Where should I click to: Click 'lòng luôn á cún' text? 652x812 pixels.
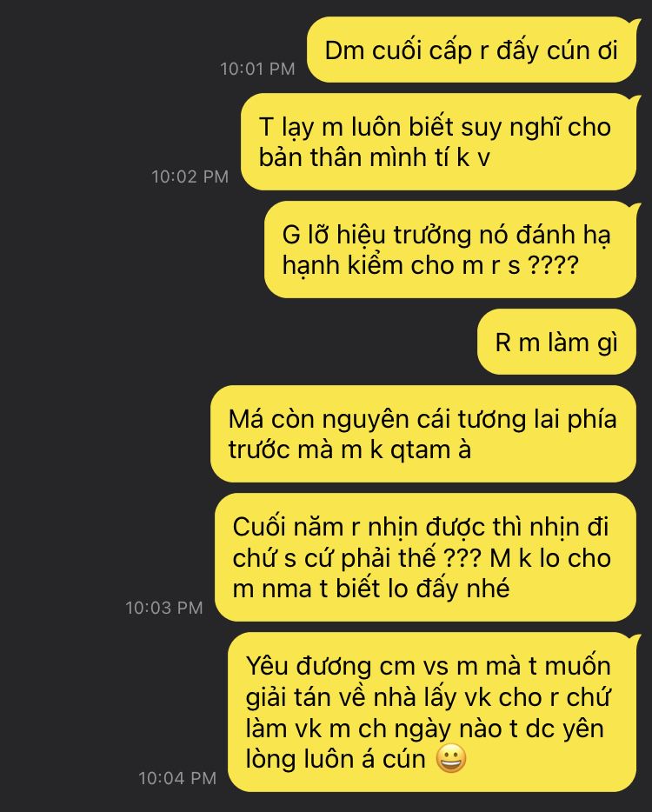point(336,759)
